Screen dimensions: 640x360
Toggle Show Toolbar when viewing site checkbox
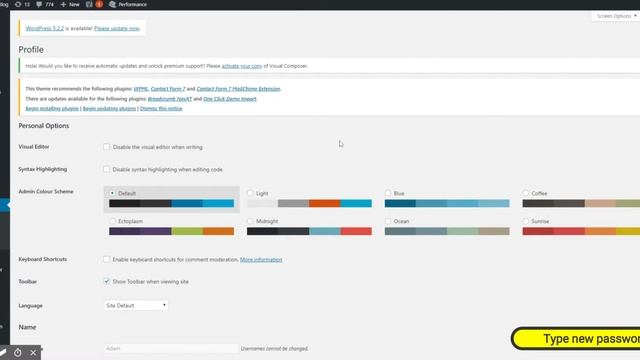coord(107,281)
